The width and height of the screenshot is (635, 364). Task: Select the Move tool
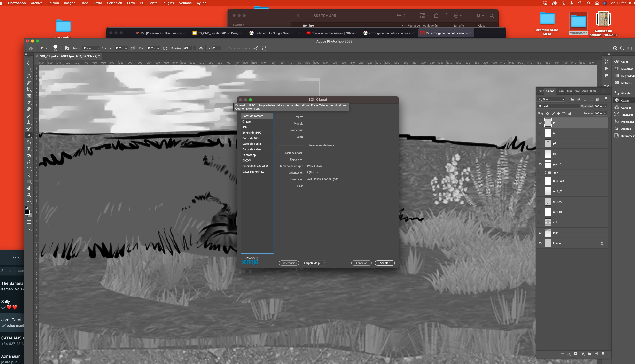29,63
